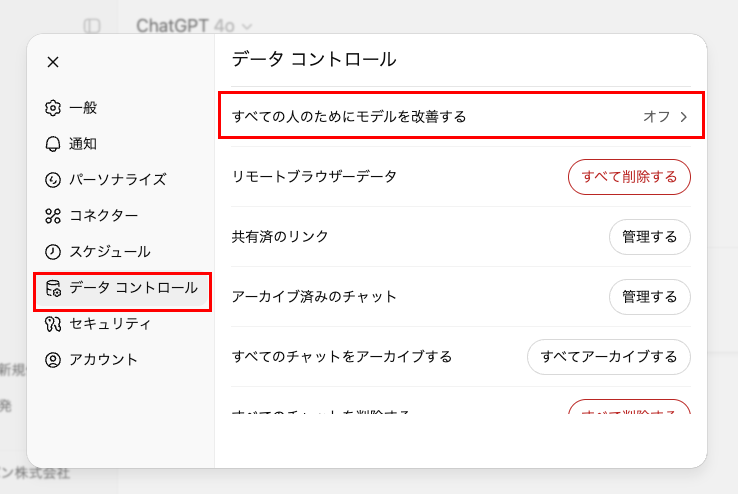Screen dimensions: 738x494
Task: Click the 一般 gear icon
Action: point(53,108)
